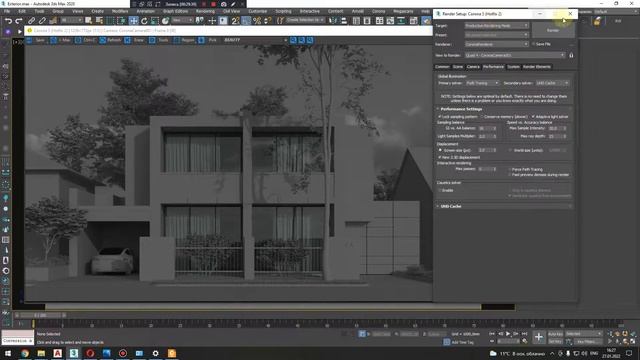Open Chrome from the Windows taskbar
The image size is (640, 360).
point(25,353)
